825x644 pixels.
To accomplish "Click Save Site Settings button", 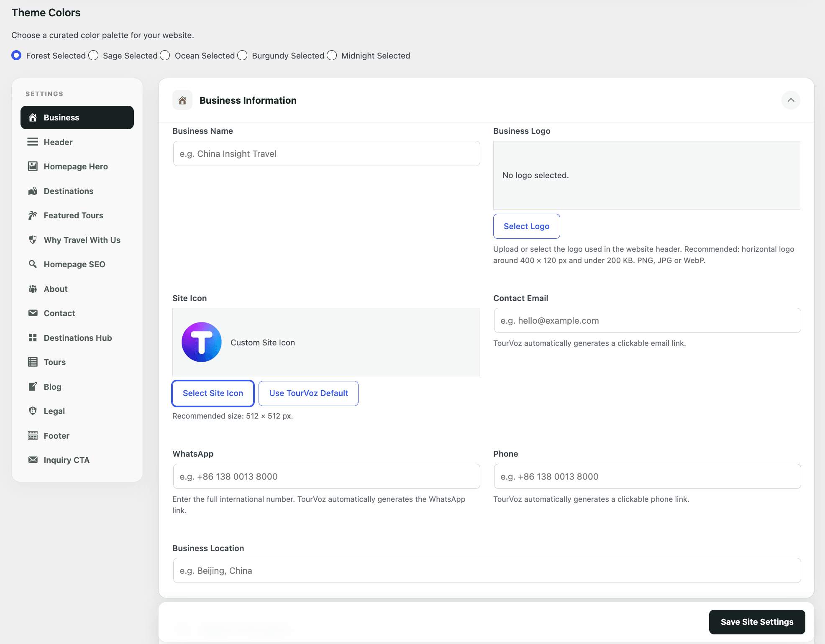I will (x=757, y=622).
